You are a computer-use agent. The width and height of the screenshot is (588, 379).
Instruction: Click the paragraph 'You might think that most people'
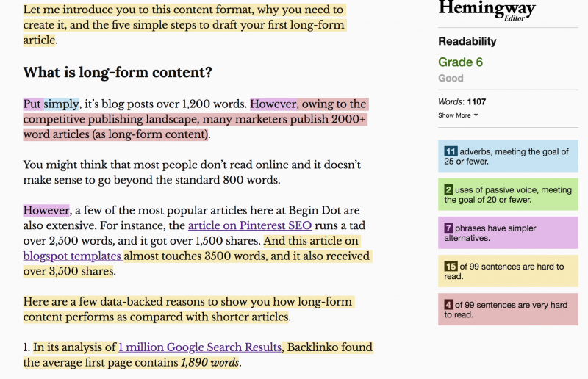coord(192,173)
